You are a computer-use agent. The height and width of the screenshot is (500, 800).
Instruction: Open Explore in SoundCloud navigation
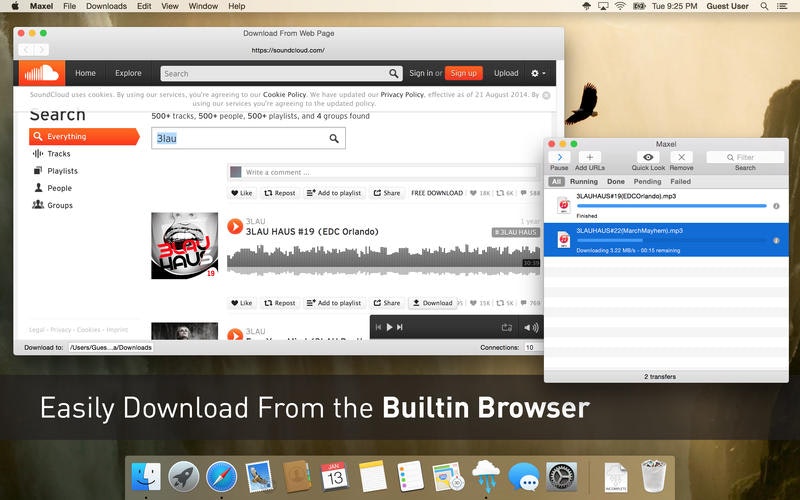point(128,73)
